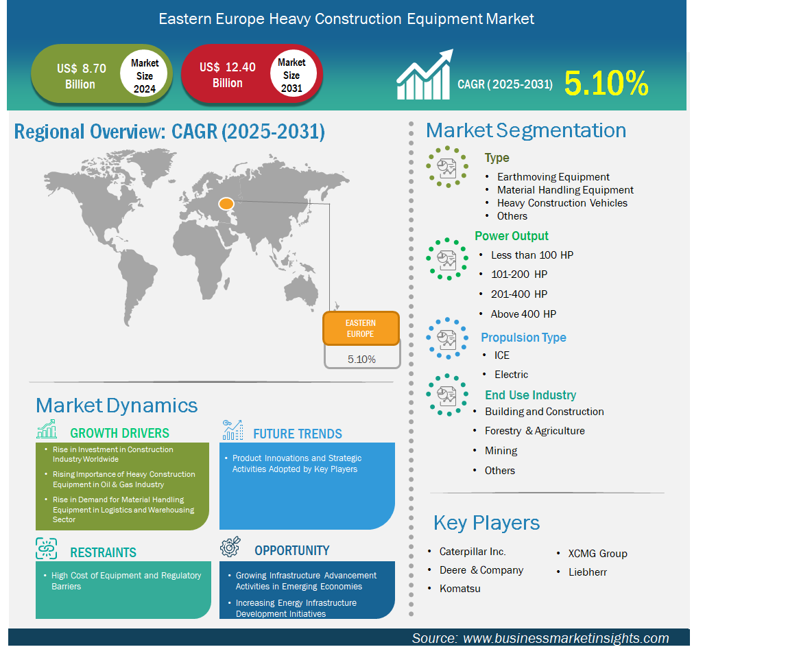This screenshot has height=658, width=812.
Task: Select Others under End Use Industry
Action: (500, 471)
